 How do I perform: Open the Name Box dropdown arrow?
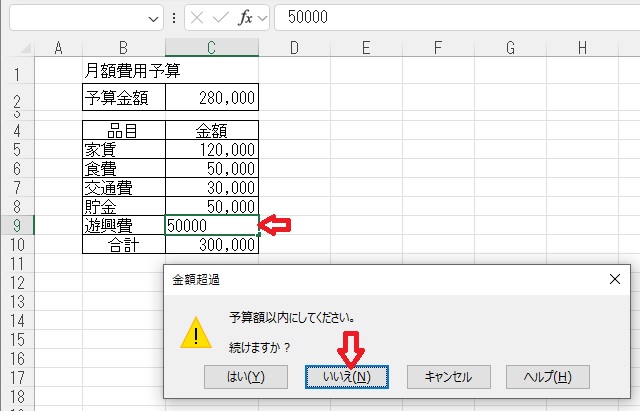[153, 18]
